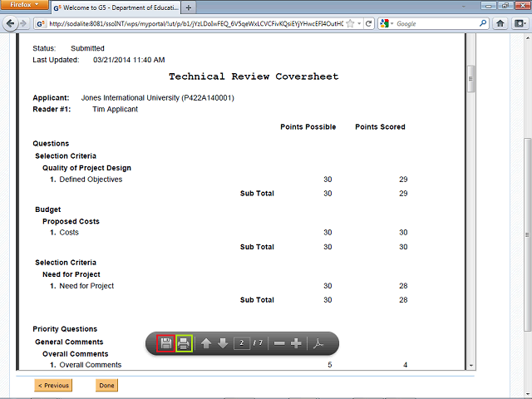Viewport: 532px width, 399px height.
Task: Open the bookmarks menu icon
Action: pos(519,23)
